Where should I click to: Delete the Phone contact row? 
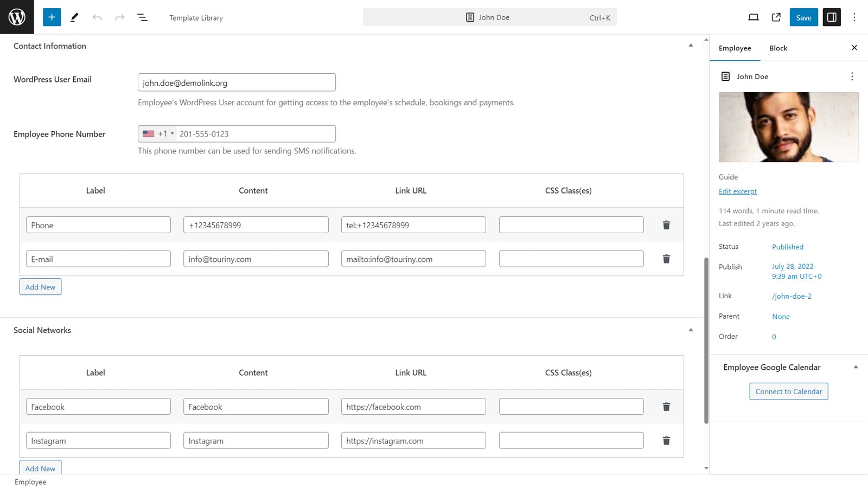coord(666,225)
